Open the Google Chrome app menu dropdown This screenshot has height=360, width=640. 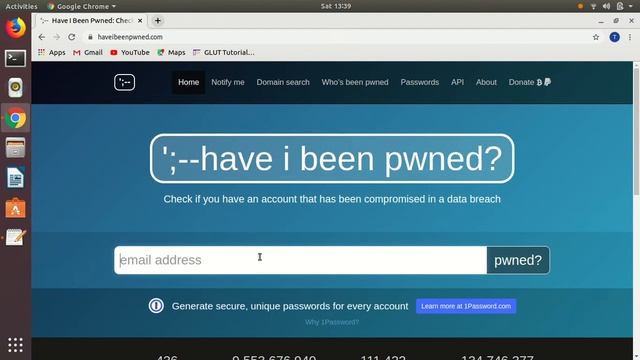[82, 6]
